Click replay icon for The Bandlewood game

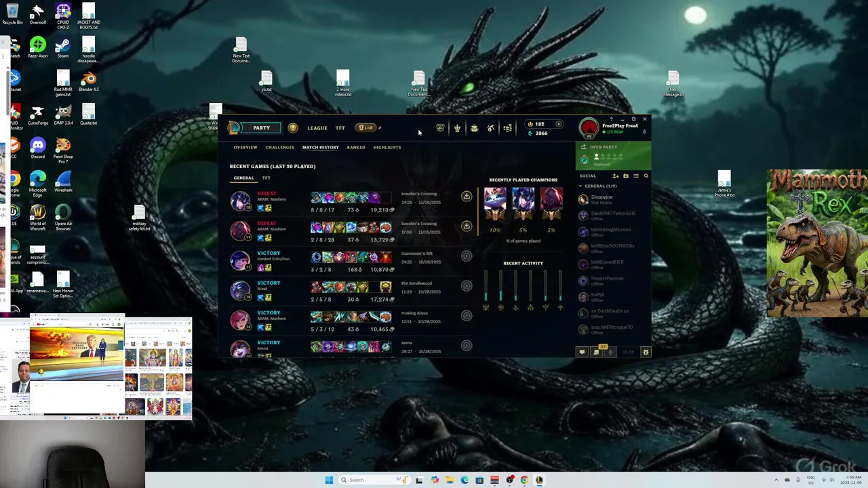pos(467,286)
